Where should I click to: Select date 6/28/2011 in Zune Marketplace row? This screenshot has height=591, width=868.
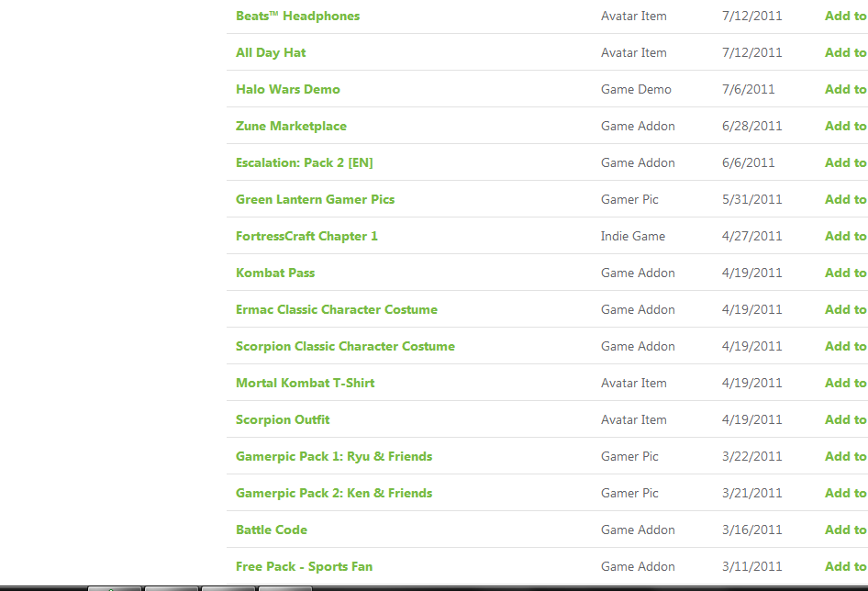click(752, 127)
